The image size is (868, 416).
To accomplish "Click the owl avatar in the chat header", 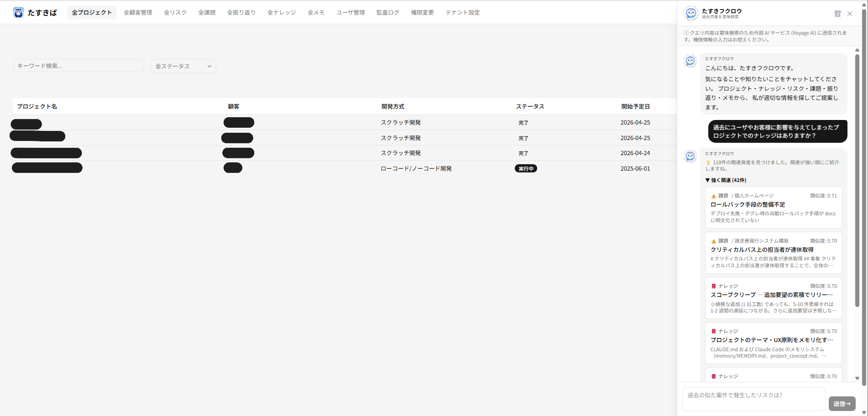I will [x=691, y=13].
